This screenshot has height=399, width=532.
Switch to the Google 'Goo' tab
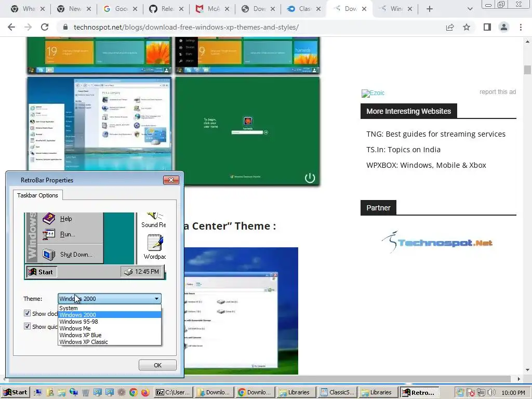click(x=117, y=9)
